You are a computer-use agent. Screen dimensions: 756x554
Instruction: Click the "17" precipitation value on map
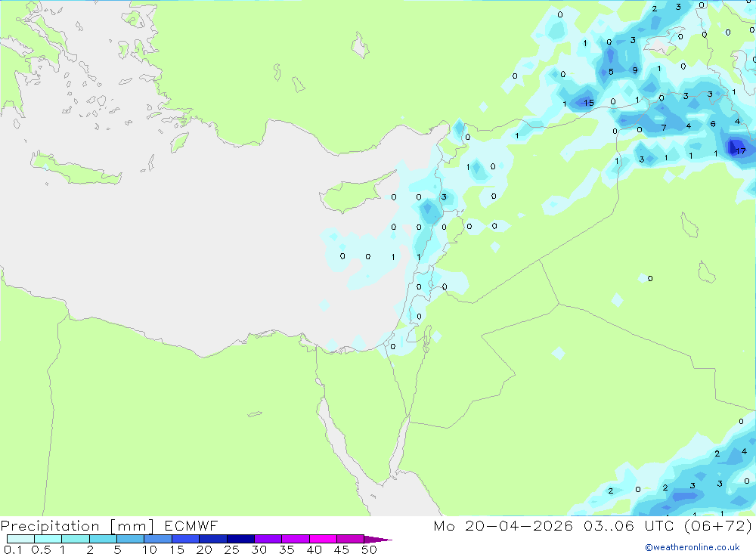[741, 151]
